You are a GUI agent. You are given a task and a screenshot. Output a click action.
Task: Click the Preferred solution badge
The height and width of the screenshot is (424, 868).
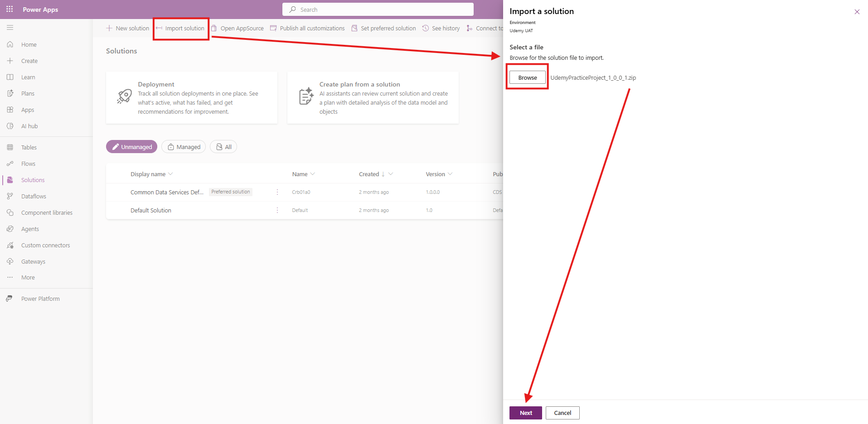(231, 192)
